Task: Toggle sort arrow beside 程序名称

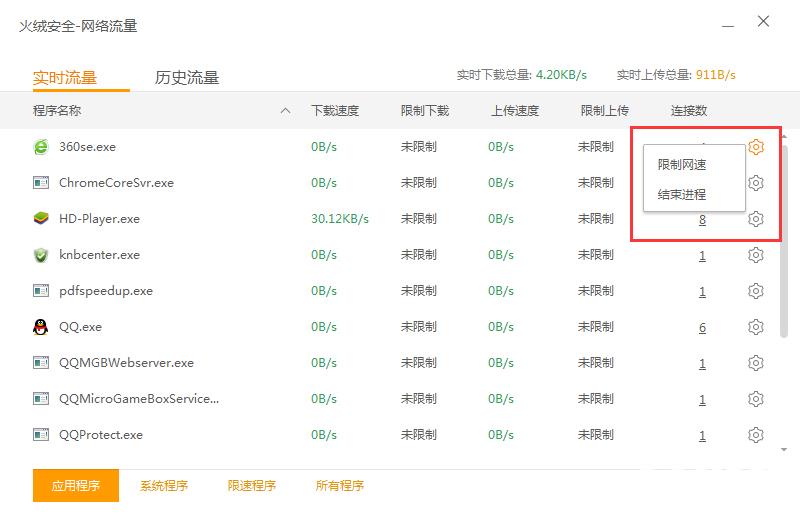Action: (286, 110)
